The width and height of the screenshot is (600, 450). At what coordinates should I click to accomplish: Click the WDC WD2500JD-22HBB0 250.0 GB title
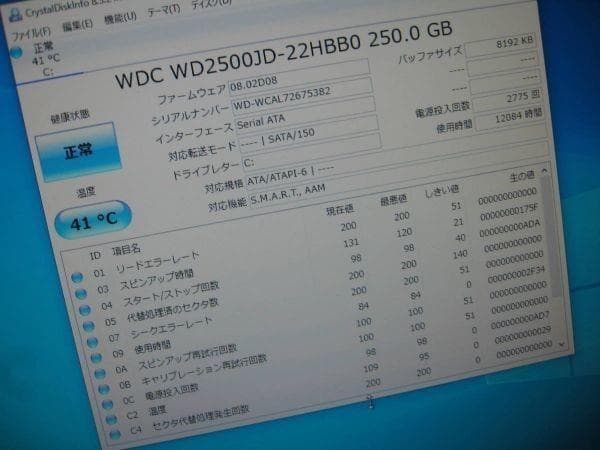pyautogui.click(x=284, y=55)
